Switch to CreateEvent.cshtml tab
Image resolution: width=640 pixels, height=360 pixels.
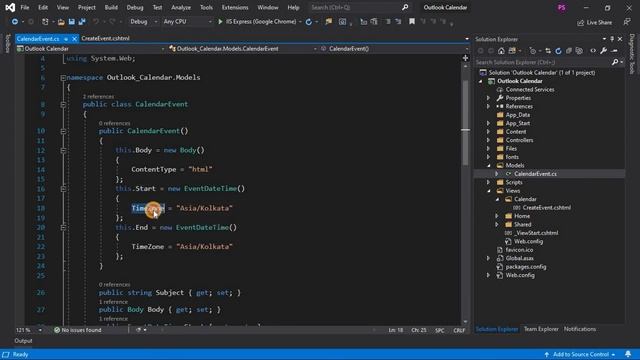pos(105,38)
